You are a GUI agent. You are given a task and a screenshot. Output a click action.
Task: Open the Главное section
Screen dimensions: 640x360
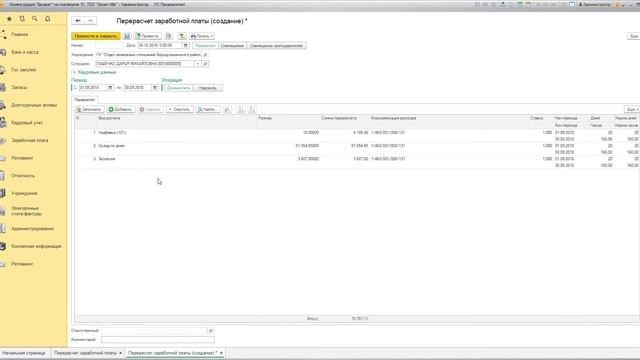20,35
